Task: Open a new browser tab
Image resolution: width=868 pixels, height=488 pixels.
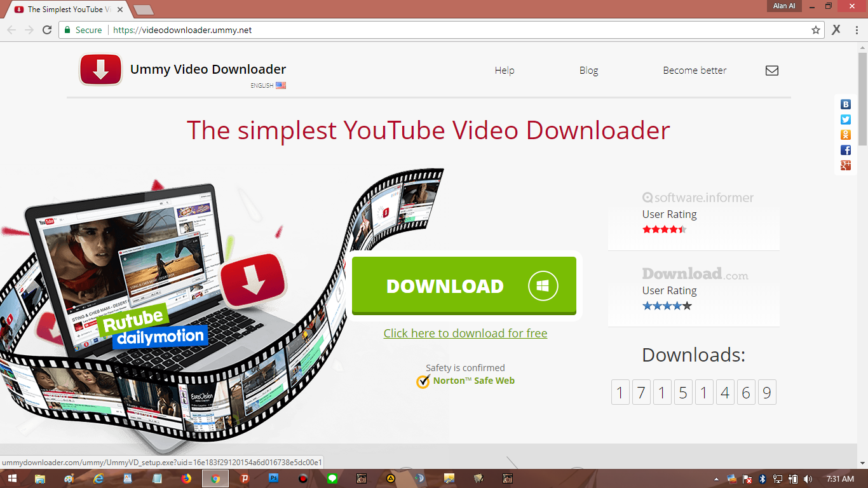Action: point(144,10)
